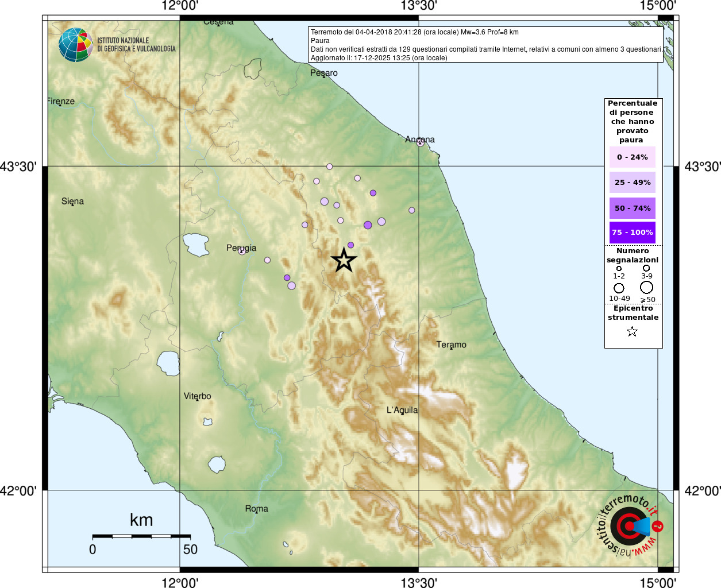Select the 50 - 74% legend swatch

(633, 208)
